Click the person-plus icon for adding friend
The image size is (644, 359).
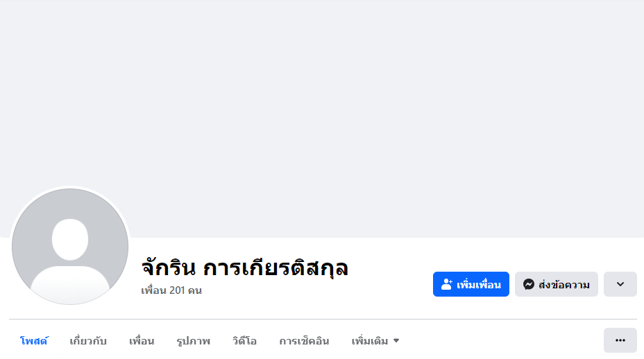(447, 284)
